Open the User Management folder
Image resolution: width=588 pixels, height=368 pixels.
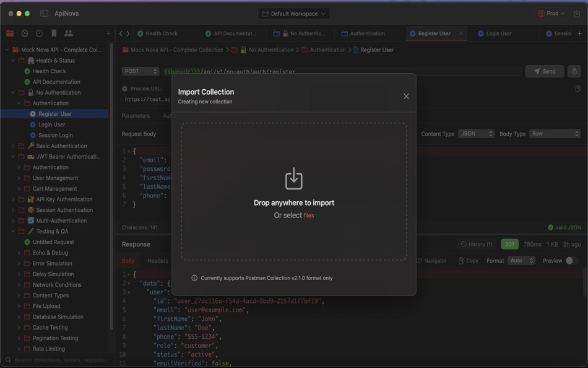click(55, 178)
